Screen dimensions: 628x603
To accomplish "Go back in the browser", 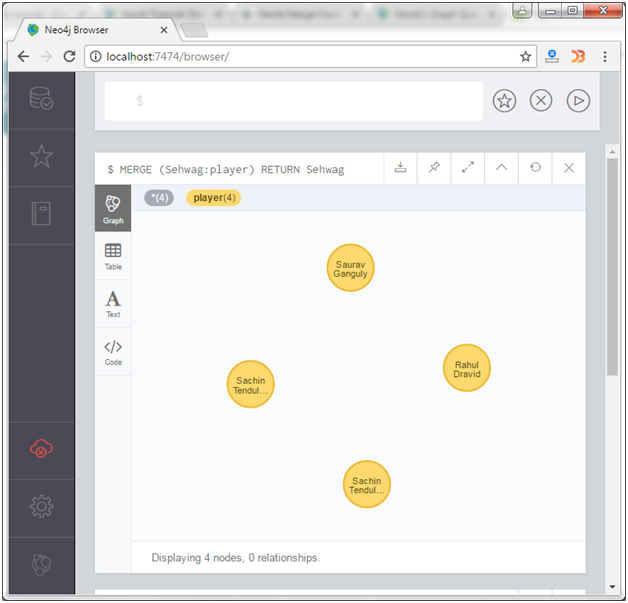I will [x=24, y=56].
